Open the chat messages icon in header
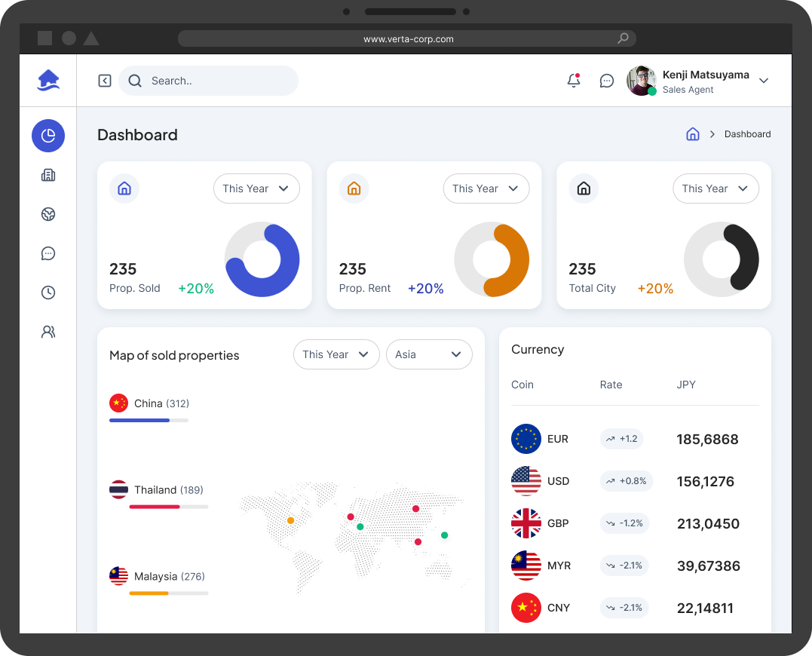 (x=606, y=81)
